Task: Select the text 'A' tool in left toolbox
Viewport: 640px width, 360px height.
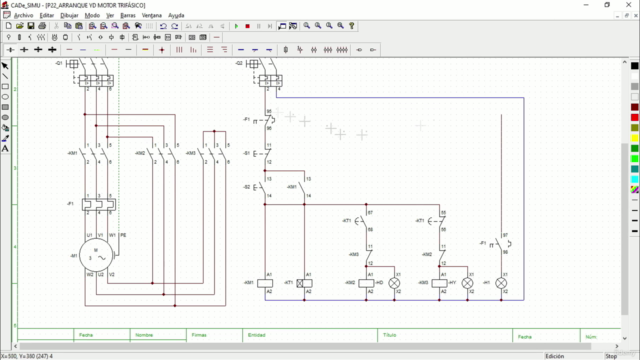Action: tap(5, 149)
